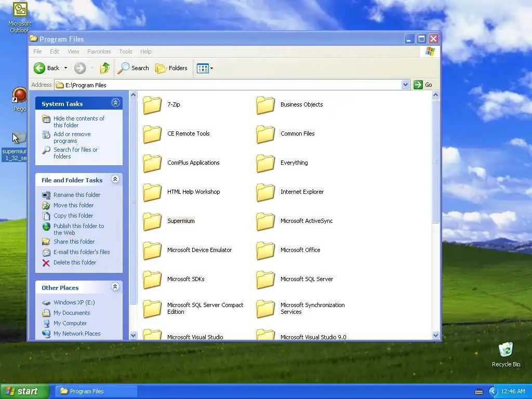532x399 pixels.
Task: Open the File menu
Action: click(x=37, y=51)
